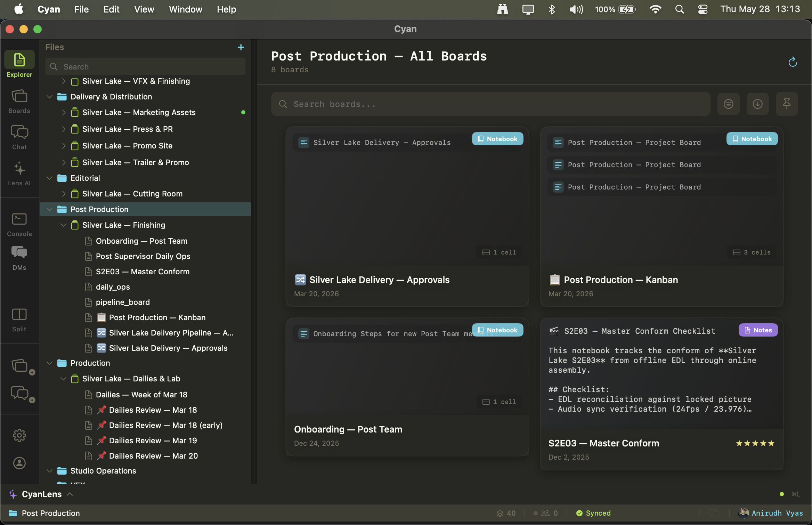Open daily_ops file
The width and height of the screenshot is (812, 525).
tap(113, 287)
